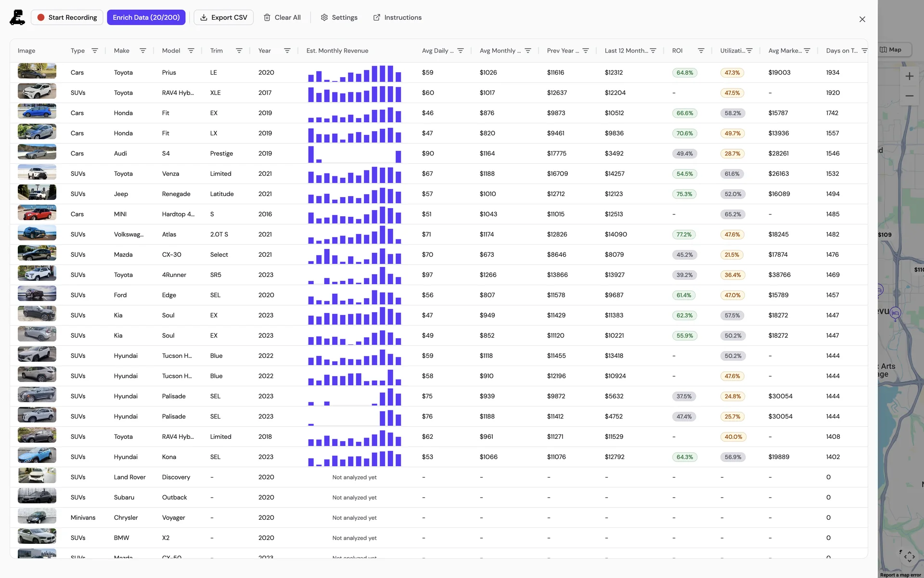Click the Image column header
Screen dimensions: 924x578
[x=26, y=51]
